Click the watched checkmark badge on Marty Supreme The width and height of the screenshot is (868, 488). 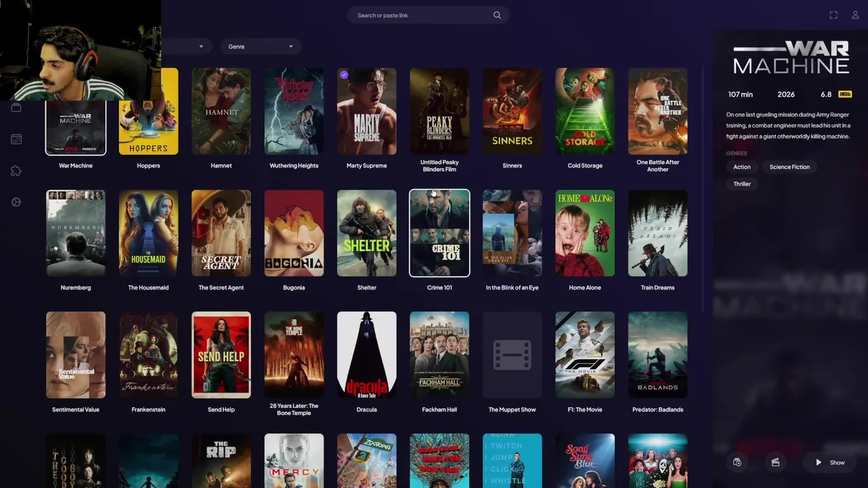(344, 75)
